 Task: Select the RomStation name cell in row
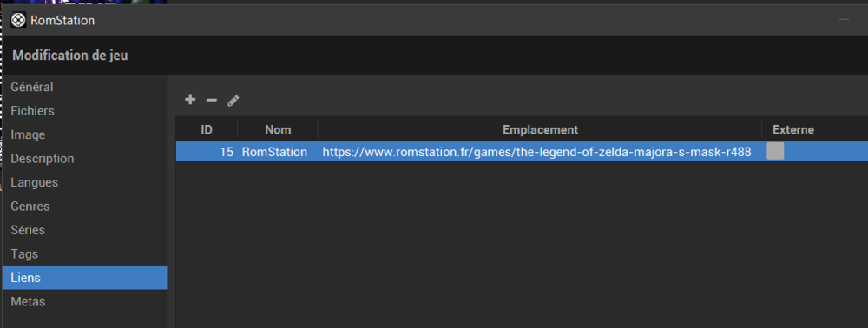pos(278,152)
